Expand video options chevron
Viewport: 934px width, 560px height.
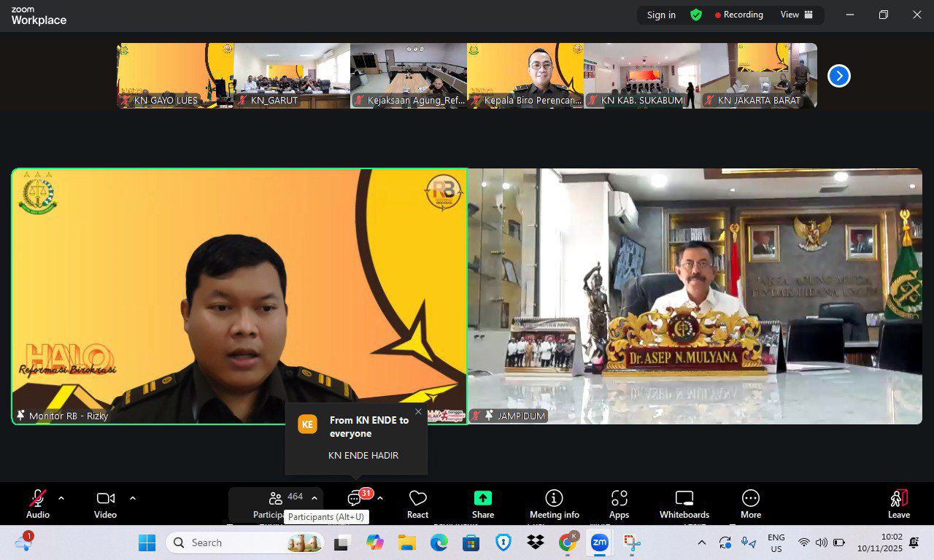point(133,498)
